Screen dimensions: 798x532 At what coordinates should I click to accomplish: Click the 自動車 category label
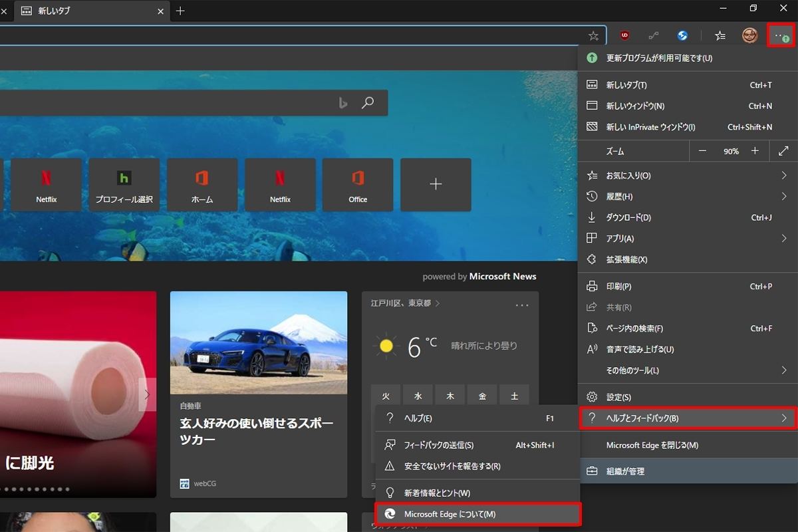[x=190, y=406]
